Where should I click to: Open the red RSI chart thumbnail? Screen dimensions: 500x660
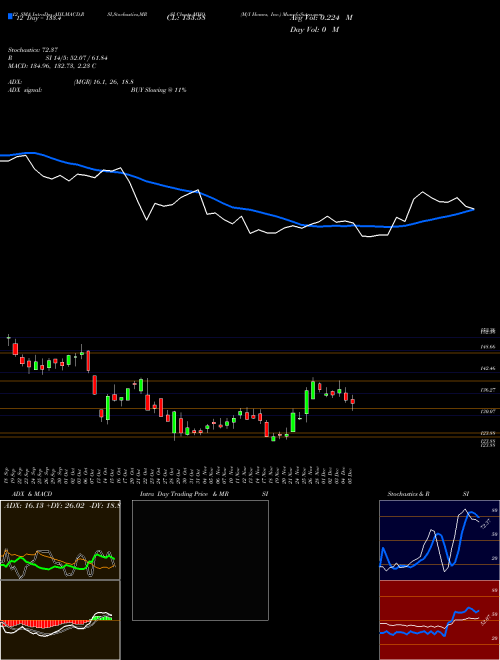439,620
